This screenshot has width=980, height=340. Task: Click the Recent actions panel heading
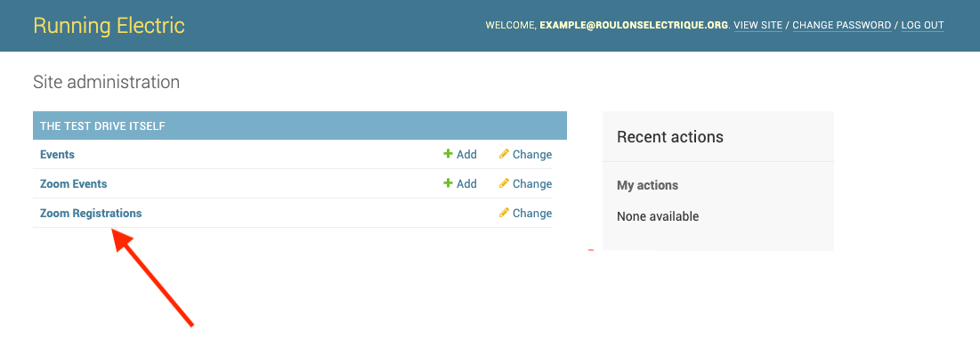[x=670, y=137]
